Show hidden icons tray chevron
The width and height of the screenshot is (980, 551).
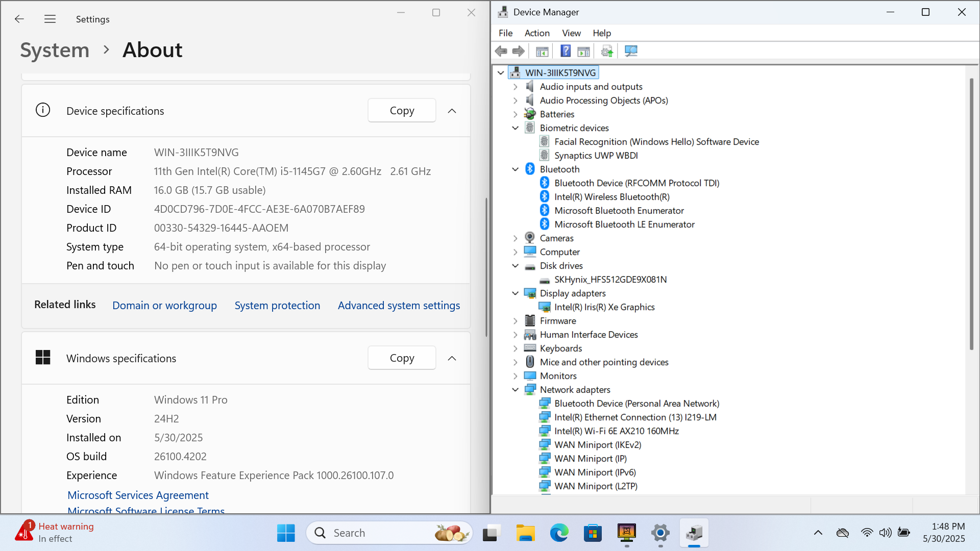[818, 533]
